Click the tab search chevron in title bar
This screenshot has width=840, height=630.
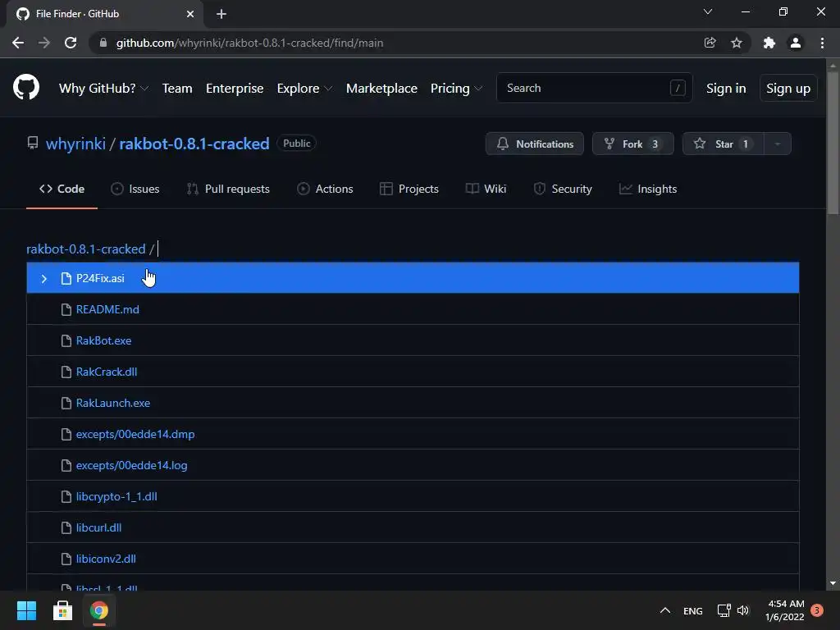point(708,11)
